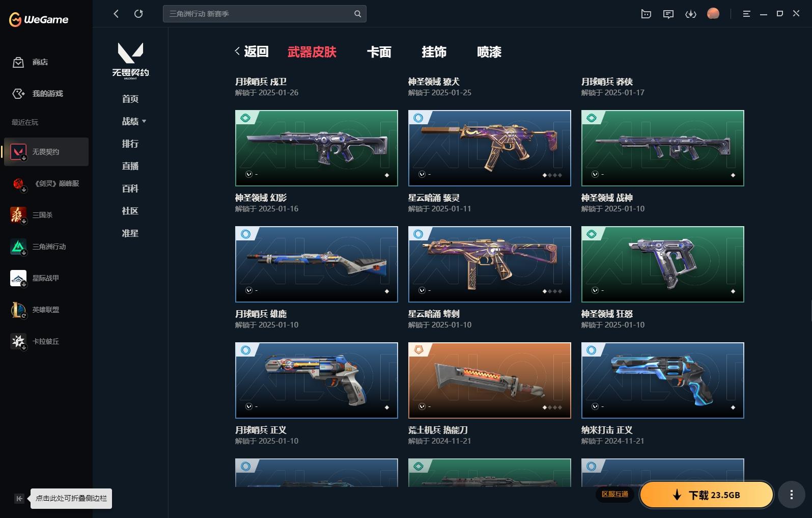
Task: Click the user avatar icon
Action: pos(713,14)
